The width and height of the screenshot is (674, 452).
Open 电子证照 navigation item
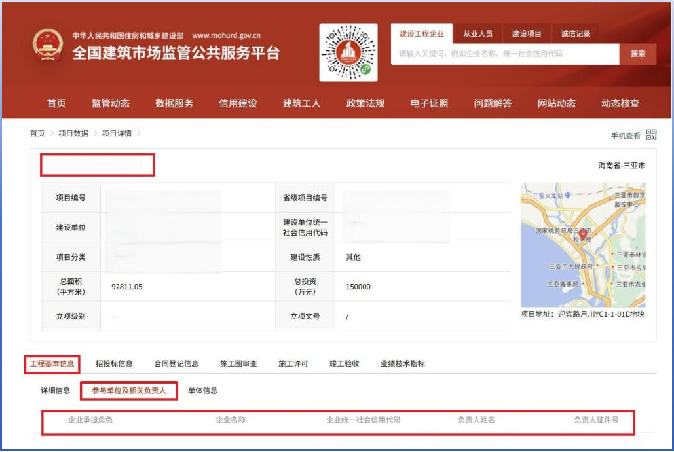pyautogui.click(x=429, y=103)
